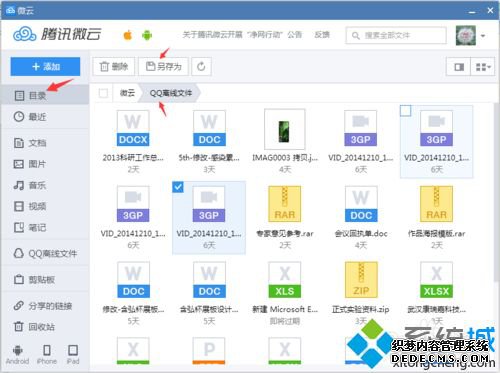
Task: Click the Android robot icon in header
Action: coord(147,35)
